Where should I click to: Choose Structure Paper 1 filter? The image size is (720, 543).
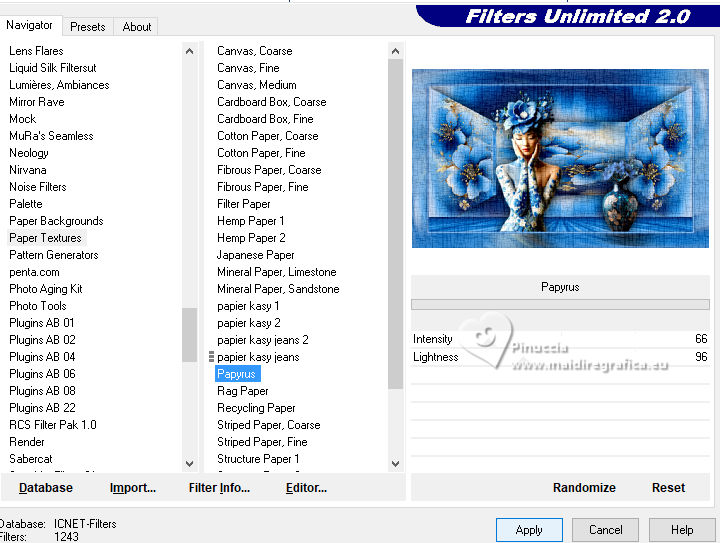coord(258,459)
